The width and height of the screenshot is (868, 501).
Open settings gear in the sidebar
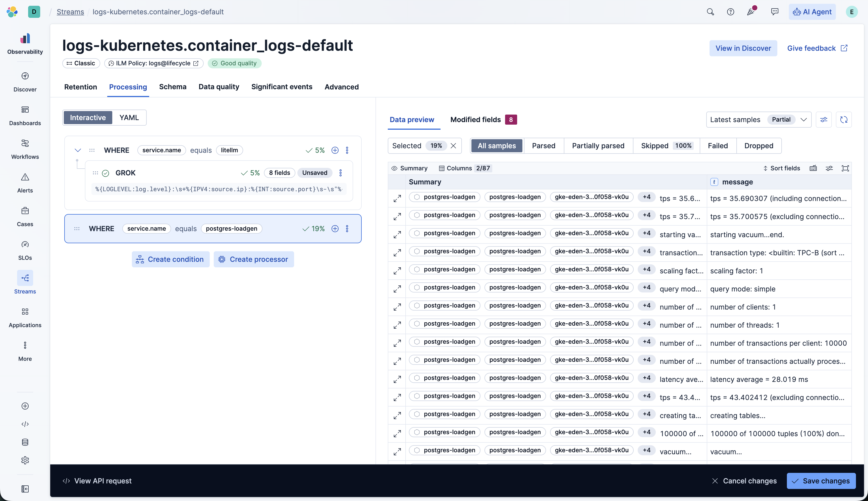pos(25,460)
